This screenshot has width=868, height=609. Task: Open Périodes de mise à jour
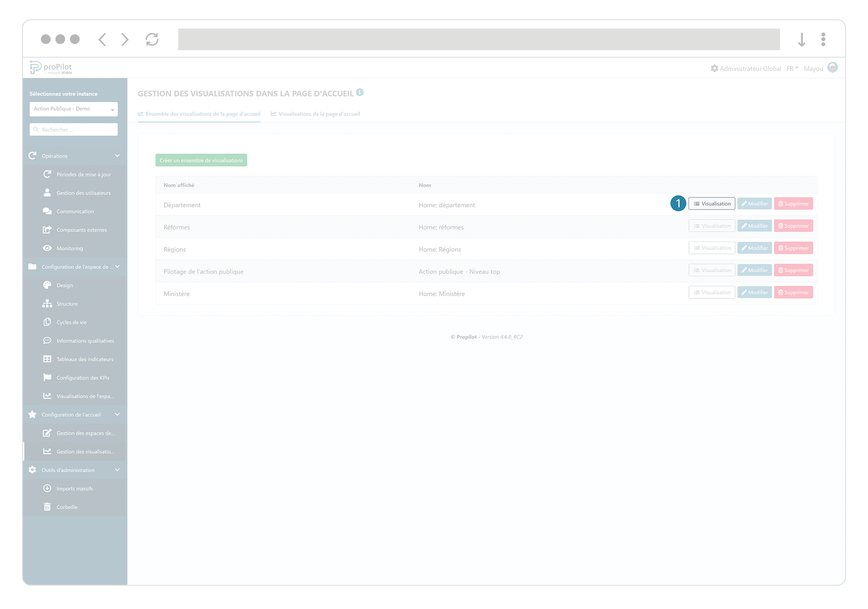pyautogui.click(x=84, y=174)
